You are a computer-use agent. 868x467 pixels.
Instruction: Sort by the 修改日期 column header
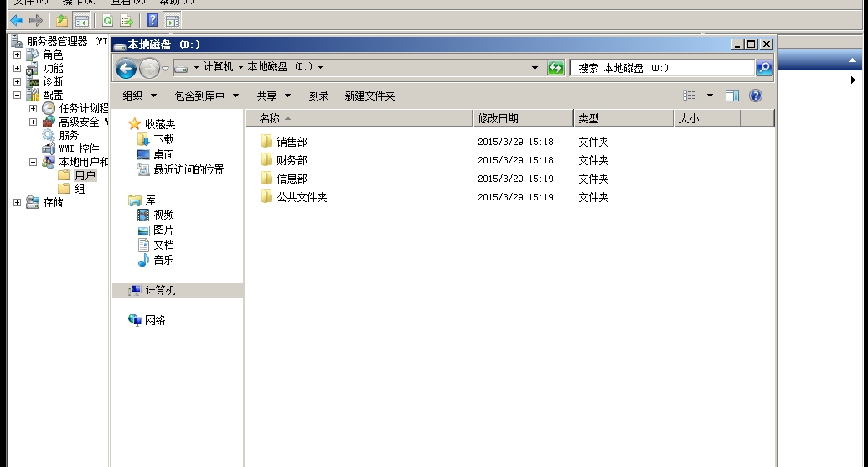pyautogui.click(x=523, y=118)
